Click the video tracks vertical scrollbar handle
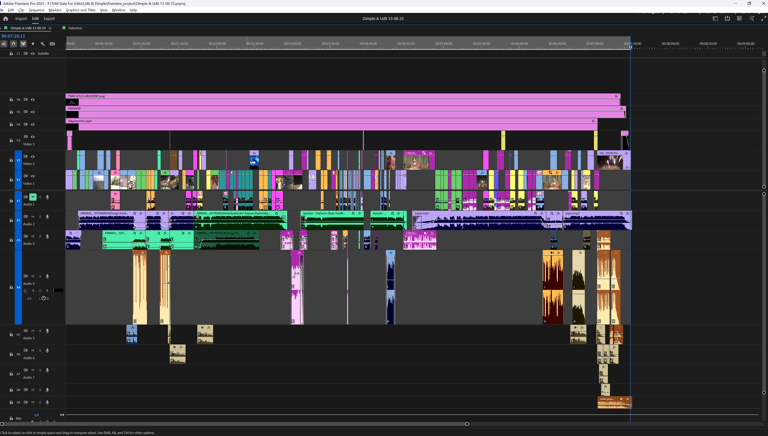The width and height of the screenshot is (768, 436). (x=764, y=128)
